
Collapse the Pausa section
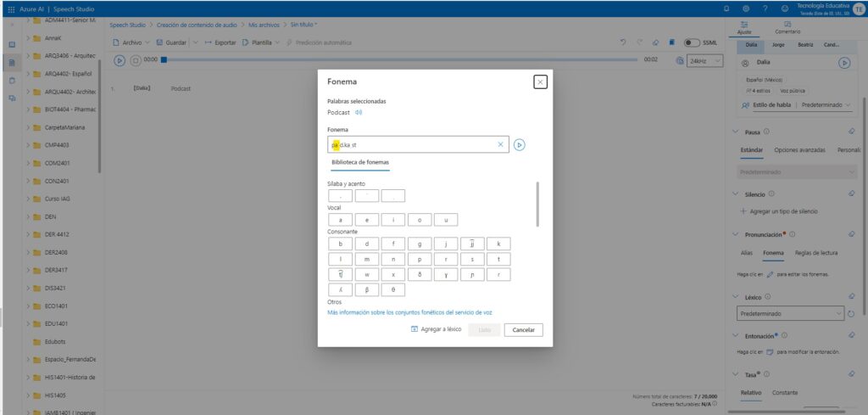[x=736, y=132]
